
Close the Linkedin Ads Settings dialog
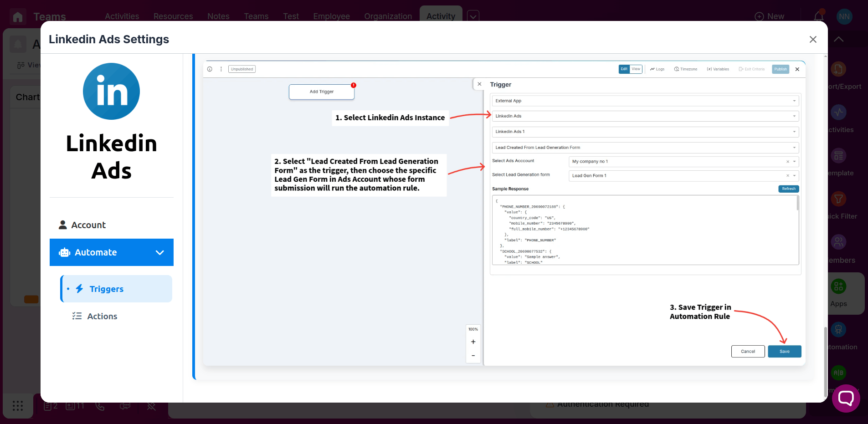coord(813,40)
